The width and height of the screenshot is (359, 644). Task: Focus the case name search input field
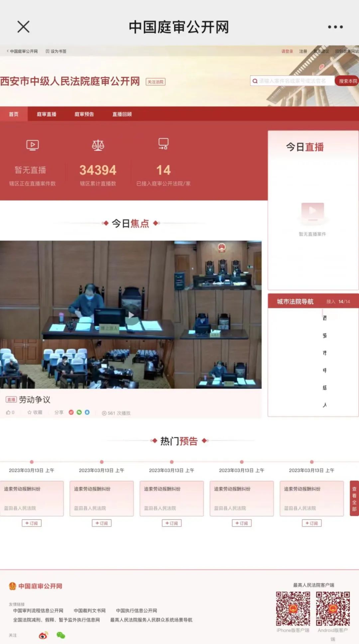pos(293,81)
